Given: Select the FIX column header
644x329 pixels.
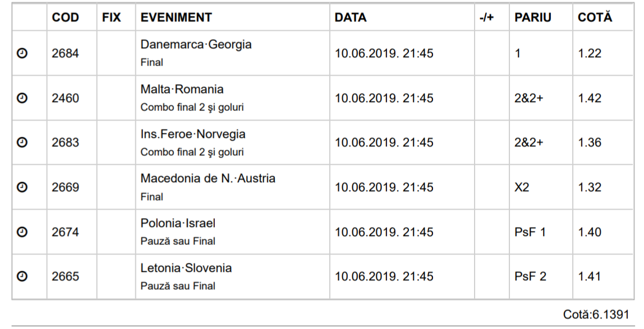Looking at the screenshot, I should (x=111, y=17).
